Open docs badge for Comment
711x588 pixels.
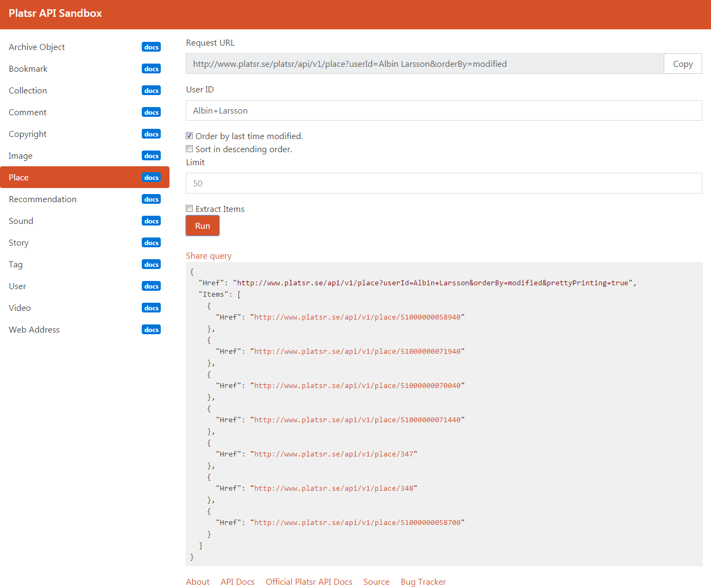[x=151, y=112]
